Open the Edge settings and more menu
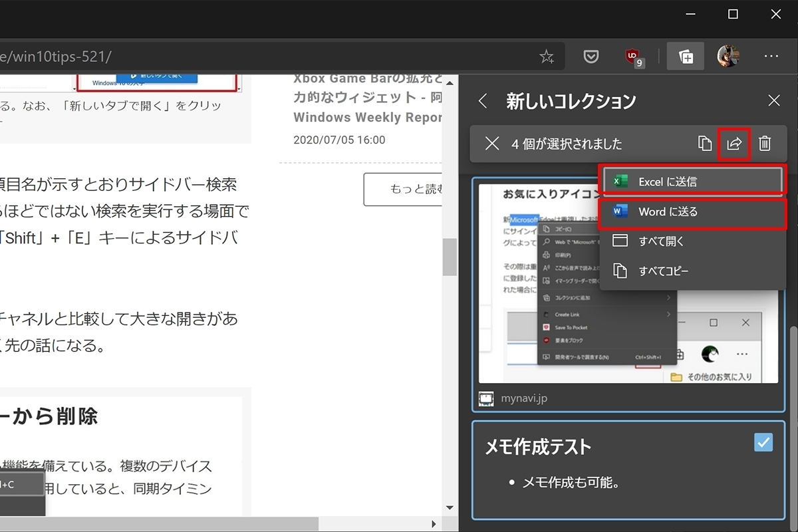 [x=771, y=57]
